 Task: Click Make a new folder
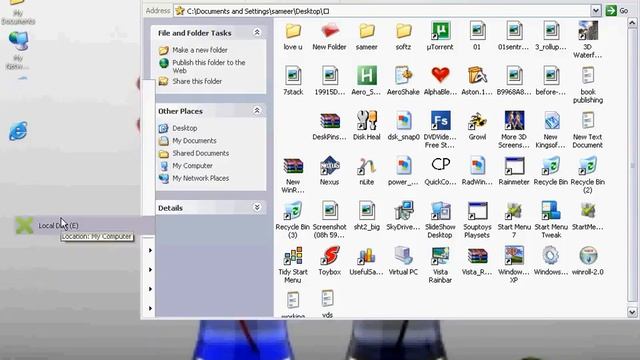coord(200,50)
